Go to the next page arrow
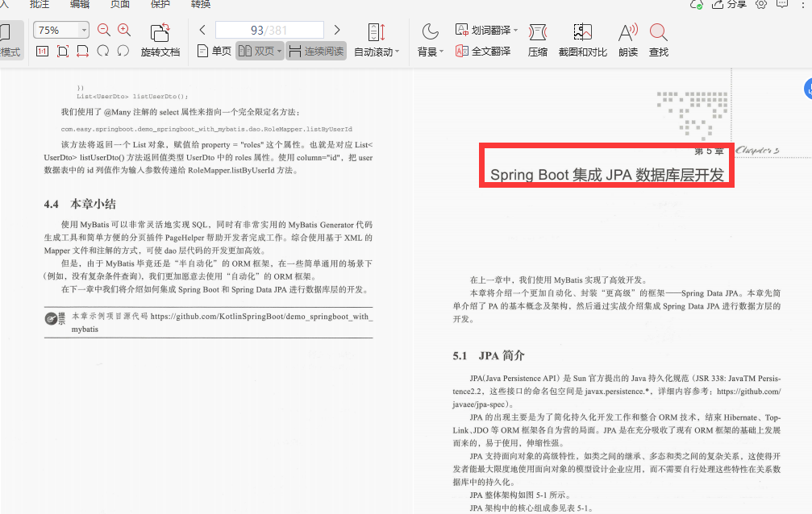The image size is (812, 514). click(337, 30)
